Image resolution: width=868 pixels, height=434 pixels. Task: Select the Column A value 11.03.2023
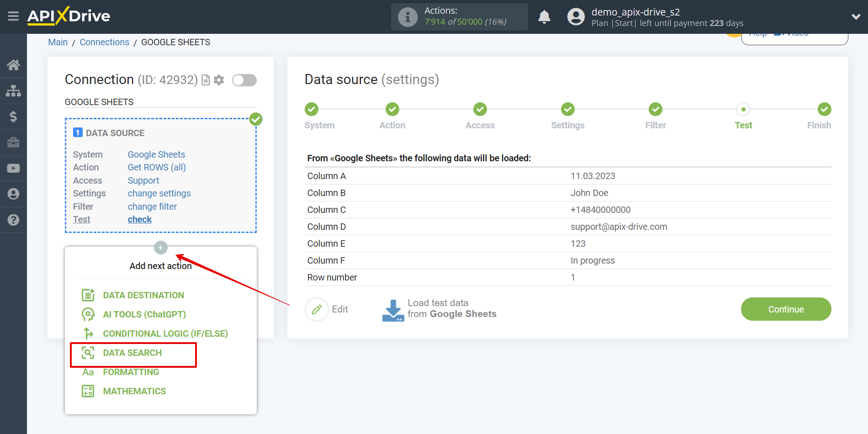[x=593, y=176]
